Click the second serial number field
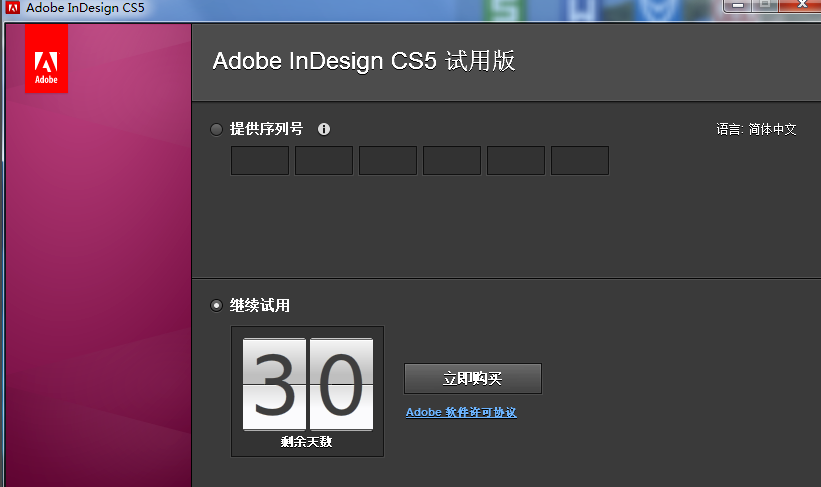 324,160
